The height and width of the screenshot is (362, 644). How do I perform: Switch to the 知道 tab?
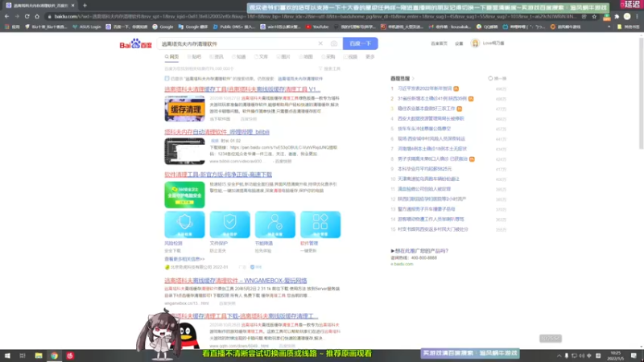point(238,56)
